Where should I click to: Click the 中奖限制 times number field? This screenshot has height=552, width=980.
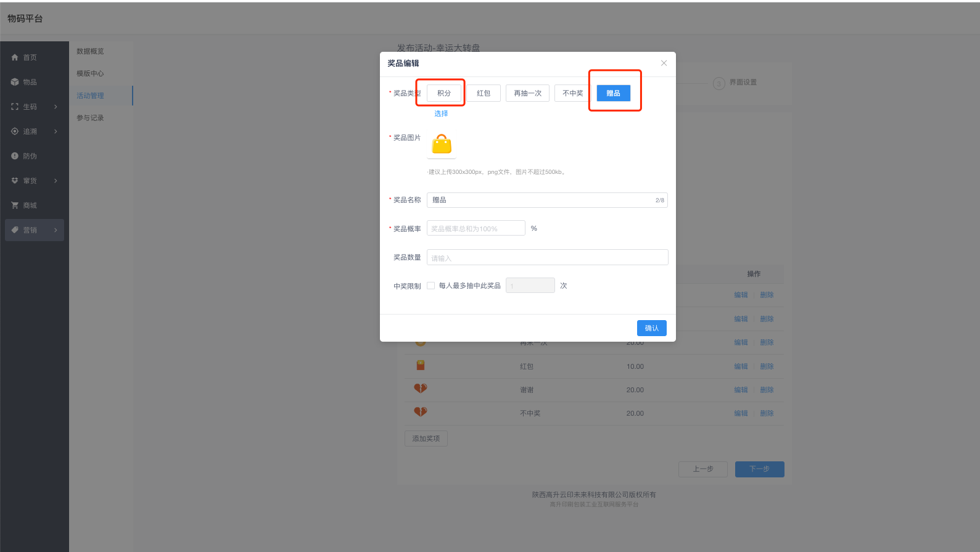pyautogui.click(x=530, y=286)
